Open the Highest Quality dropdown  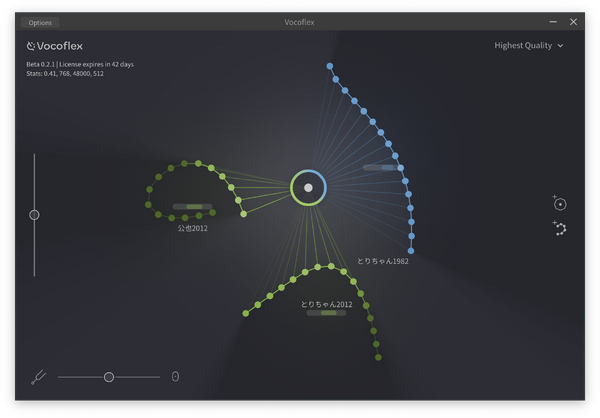pos(528,46)
